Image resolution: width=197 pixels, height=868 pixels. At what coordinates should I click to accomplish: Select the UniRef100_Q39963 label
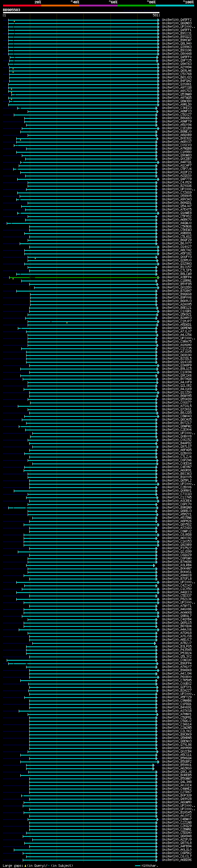(177, 47)
